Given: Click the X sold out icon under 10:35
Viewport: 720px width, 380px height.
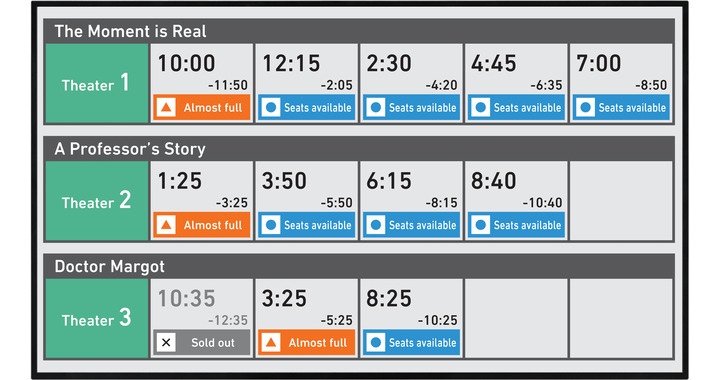Looking at the screenshot, I should point(166,343).
